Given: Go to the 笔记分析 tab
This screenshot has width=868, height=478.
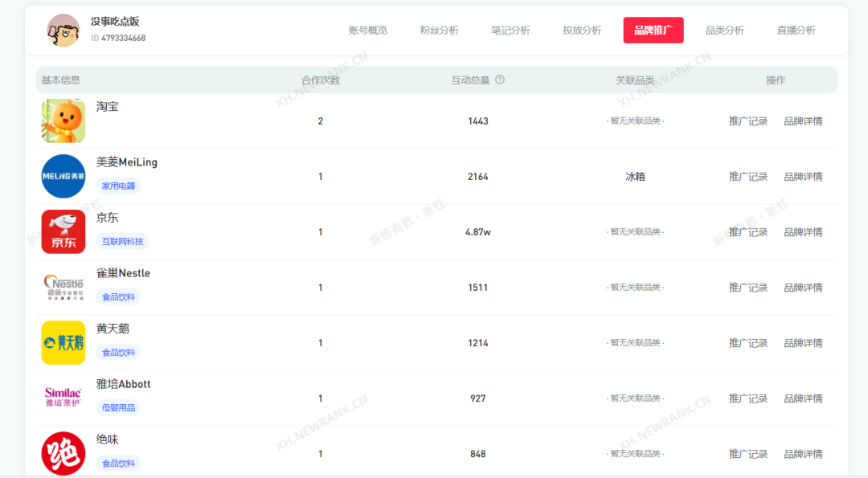Looking at the screenshot, I should [x=511, y=31].
